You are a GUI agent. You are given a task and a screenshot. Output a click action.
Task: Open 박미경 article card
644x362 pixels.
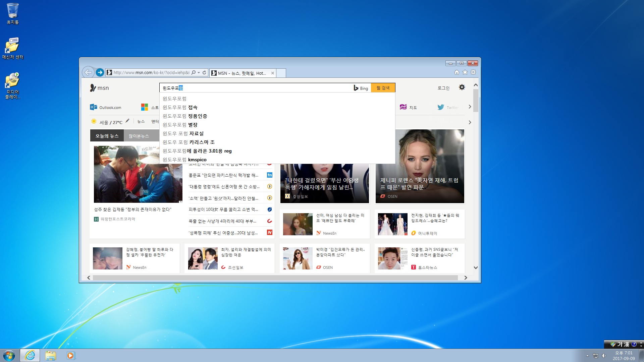click(324, 258)
